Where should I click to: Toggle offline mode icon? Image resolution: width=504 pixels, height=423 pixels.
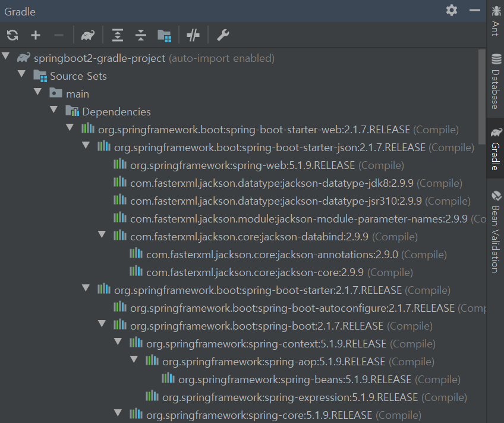pyautogui.click(x=193, y=35)
